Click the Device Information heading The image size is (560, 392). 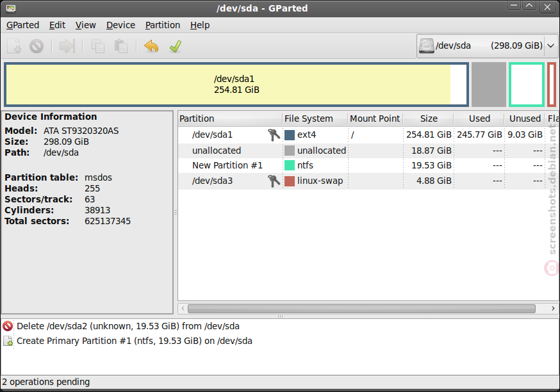pyautogui.click(x=51, y=117)
